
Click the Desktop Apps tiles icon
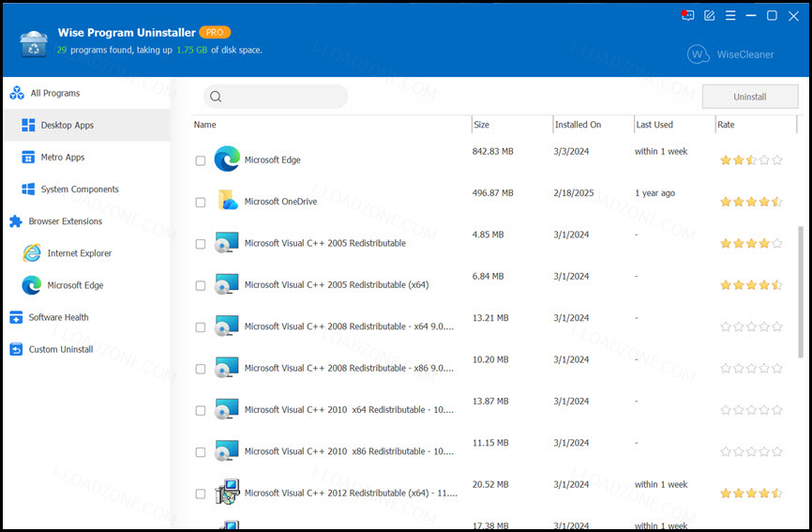28,125
